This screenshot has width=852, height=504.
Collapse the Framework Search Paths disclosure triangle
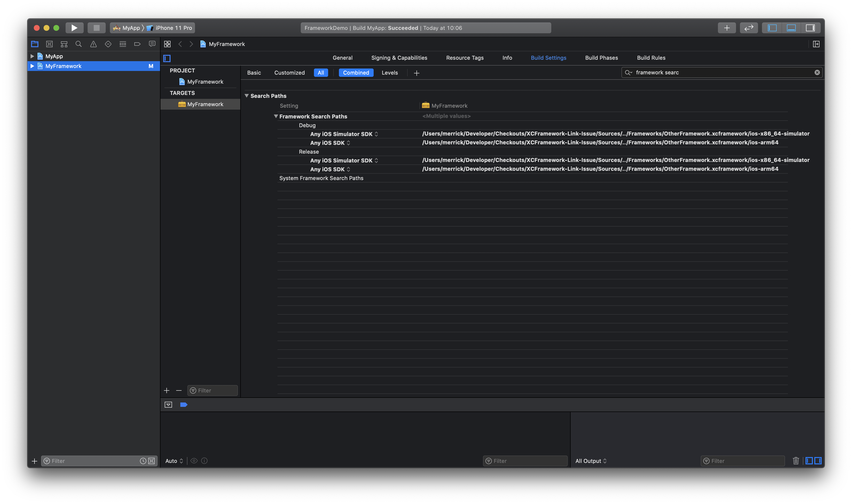[276, 116]
